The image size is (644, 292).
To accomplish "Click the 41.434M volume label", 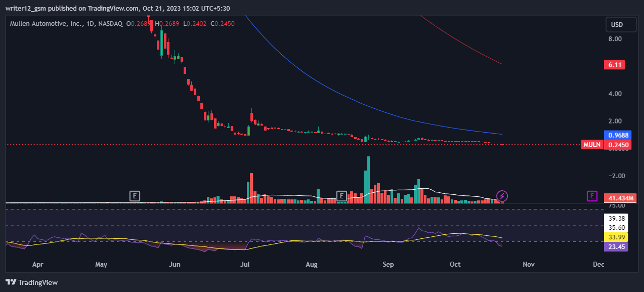I will coord(620,198).
